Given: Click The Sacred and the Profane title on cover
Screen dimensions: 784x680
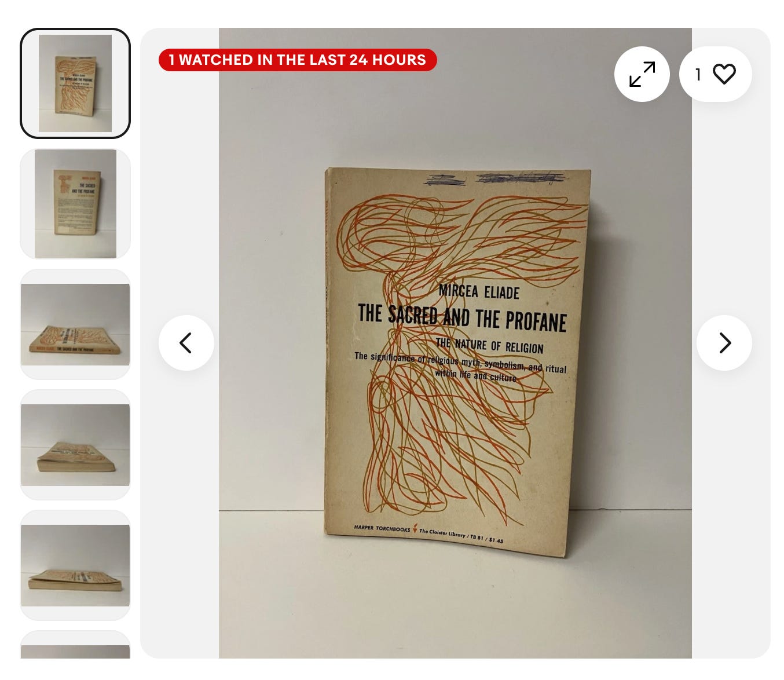Looking at the screenshot, I should (x=462, y=317).
